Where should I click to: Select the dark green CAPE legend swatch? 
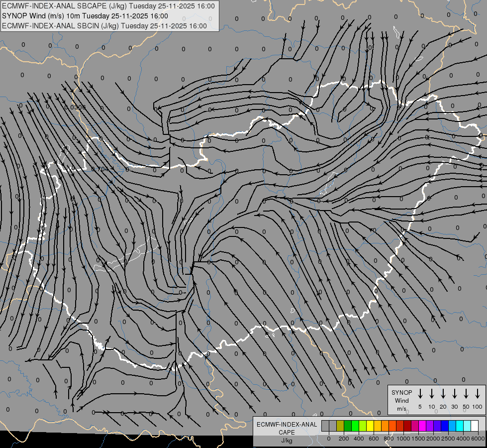pyautogui.click(x=348, y=426)
